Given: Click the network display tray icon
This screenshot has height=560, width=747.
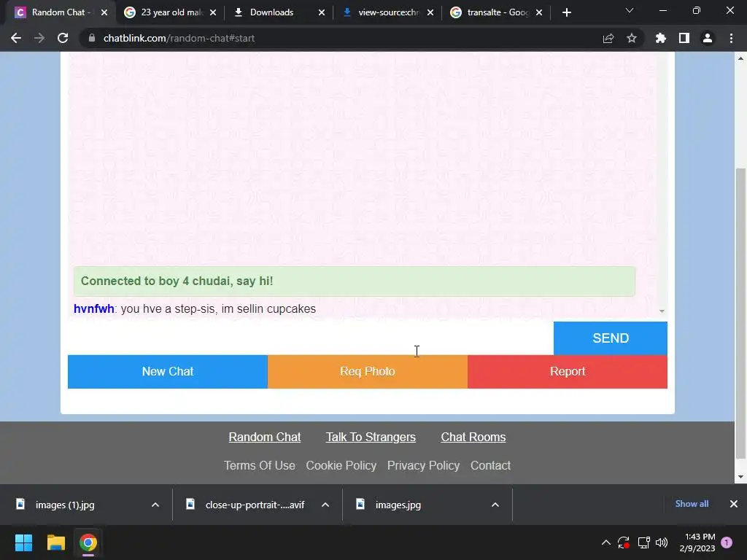Looking at the screenshot, I should pos(643,542).
